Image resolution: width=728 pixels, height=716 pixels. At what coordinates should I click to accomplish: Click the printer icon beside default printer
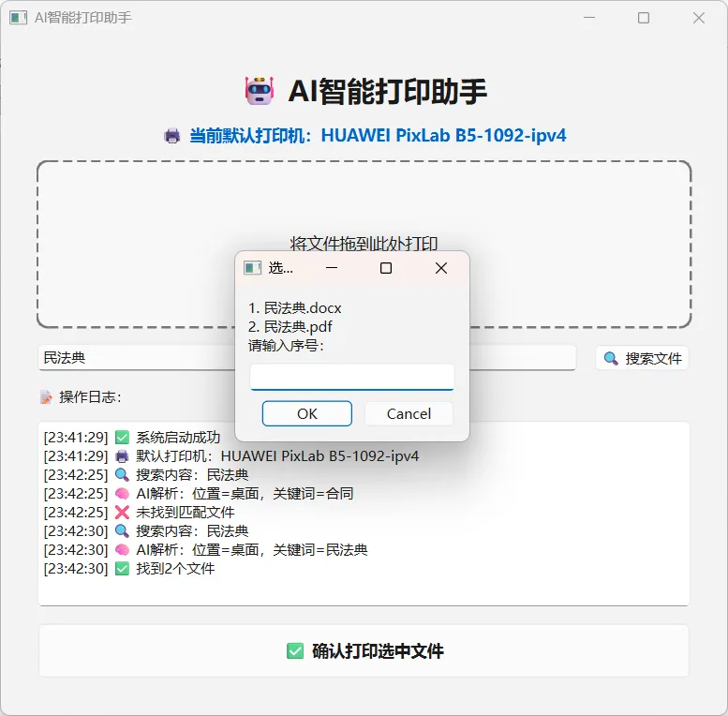click(x=171, y=136)
